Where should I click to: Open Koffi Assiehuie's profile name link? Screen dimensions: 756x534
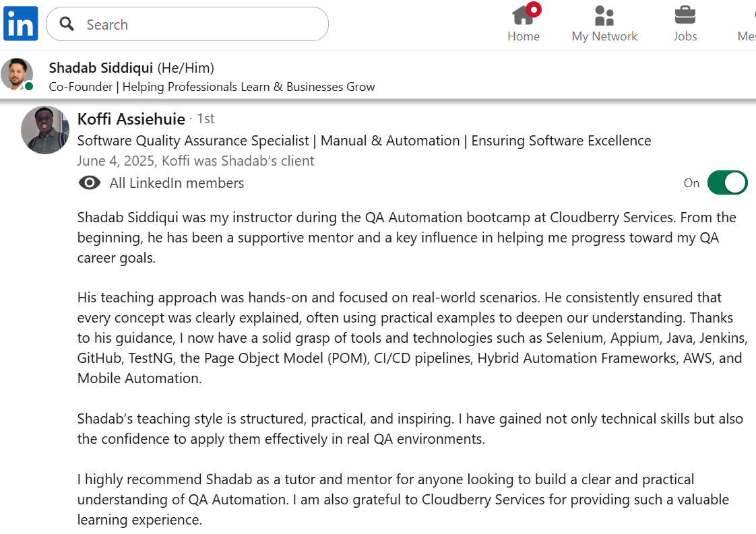(131, 119)
